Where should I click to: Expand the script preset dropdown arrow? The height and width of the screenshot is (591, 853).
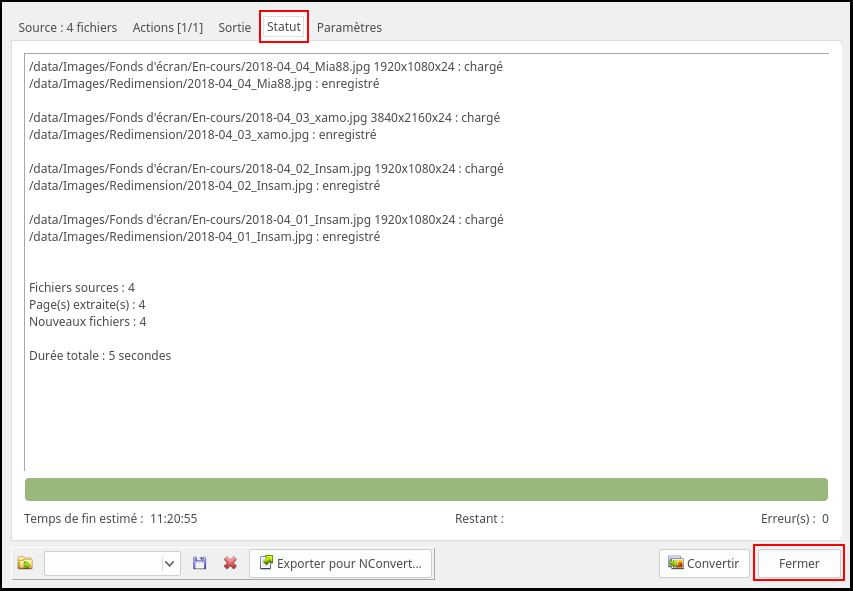(x=169, y=563)
